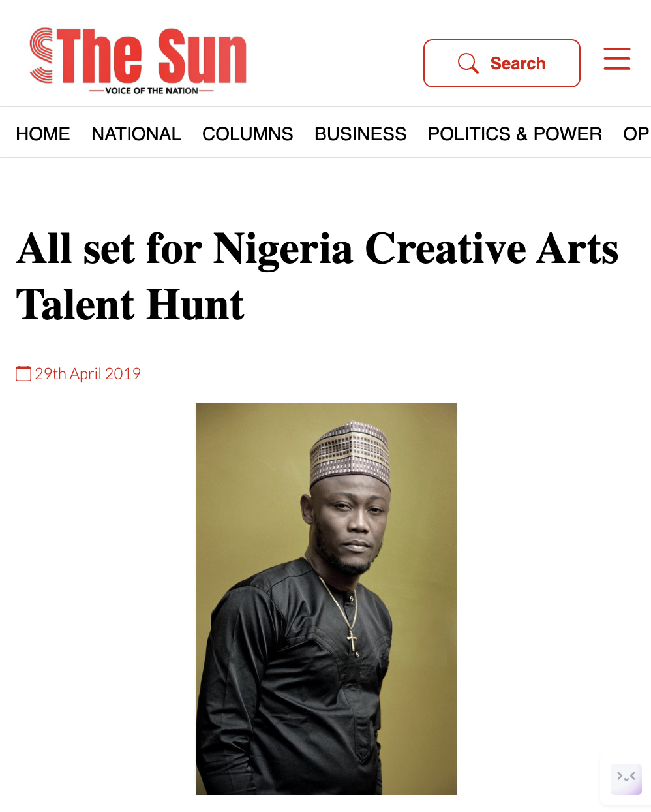This screenshot has width=651, height=812.
Task: Go to the HOME menu item
Action: [43, 134]
